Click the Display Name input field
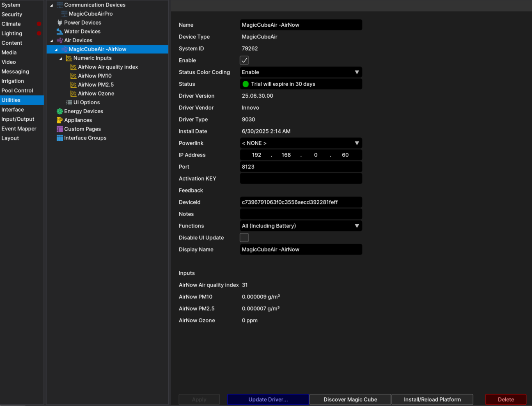The width and height of the screenshot is (532, 406). [301, 250]
